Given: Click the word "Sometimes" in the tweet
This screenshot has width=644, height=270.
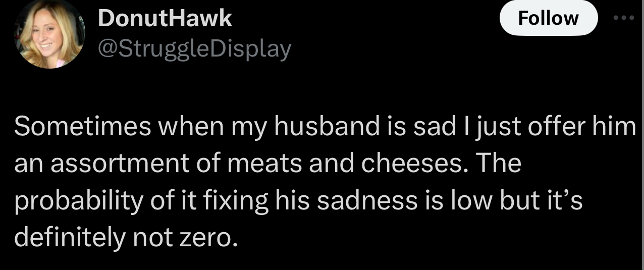Looking at the screenshot, I should [83, 127].
